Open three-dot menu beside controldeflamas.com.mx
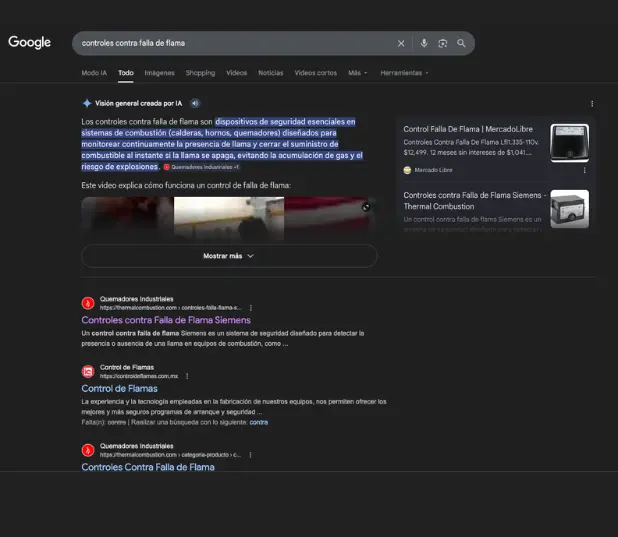 pos(187,376)
